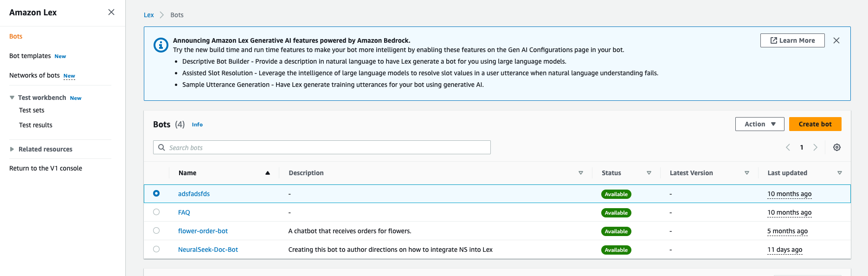This screenshot has width=868, height=276.
Task: Expand the Related resources section
Action: click(x=12, y=149)
